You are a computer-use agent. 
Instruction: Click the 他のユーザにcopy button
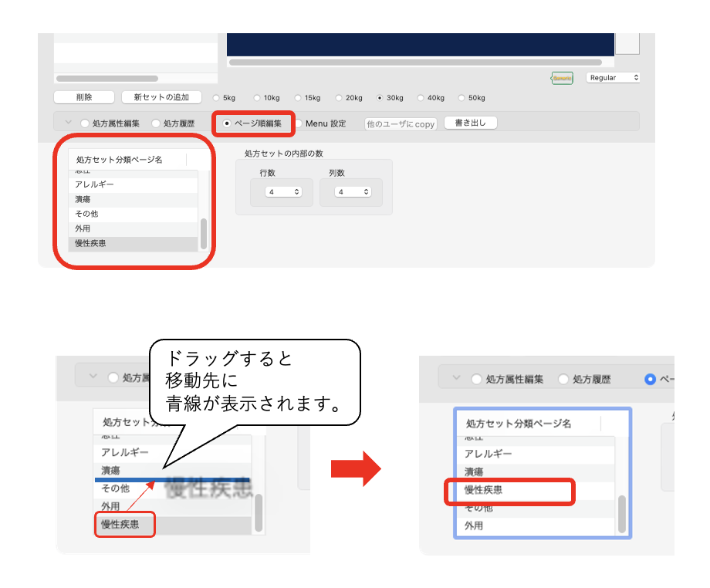[x=401, y=123]
